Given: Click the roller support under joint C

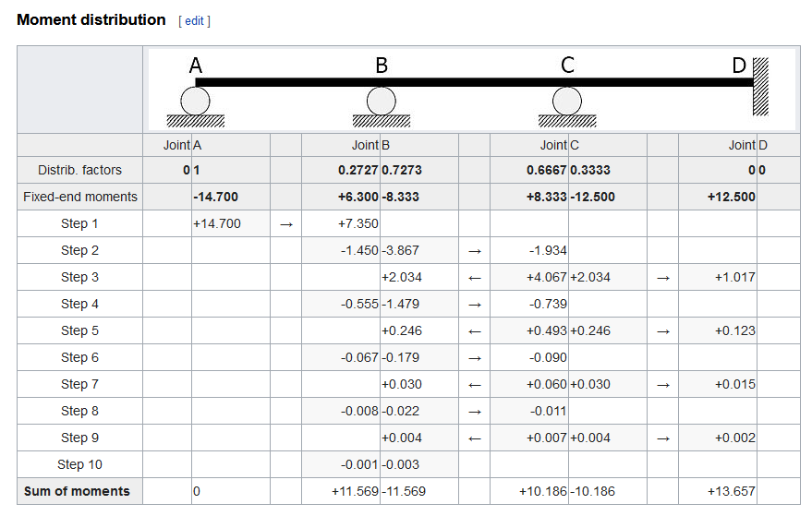Looking at the screenshot, I should [567, 101].
